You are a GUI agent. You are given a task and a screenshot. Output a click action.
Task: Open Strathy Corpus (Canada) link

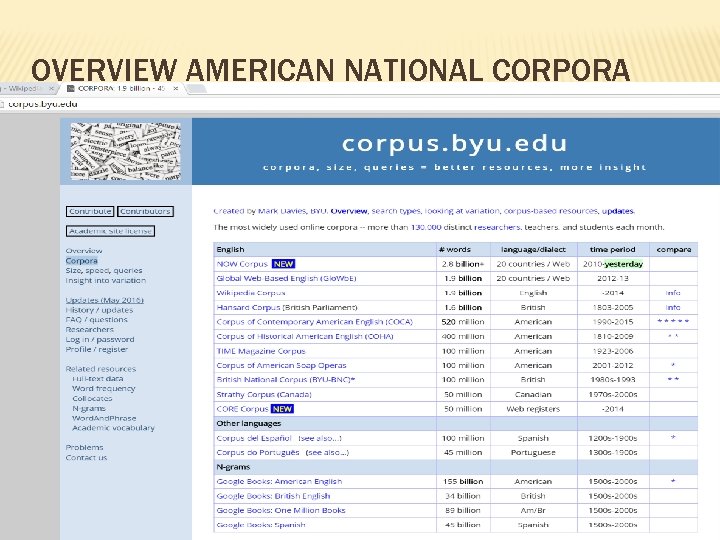[x=264, y=394]
